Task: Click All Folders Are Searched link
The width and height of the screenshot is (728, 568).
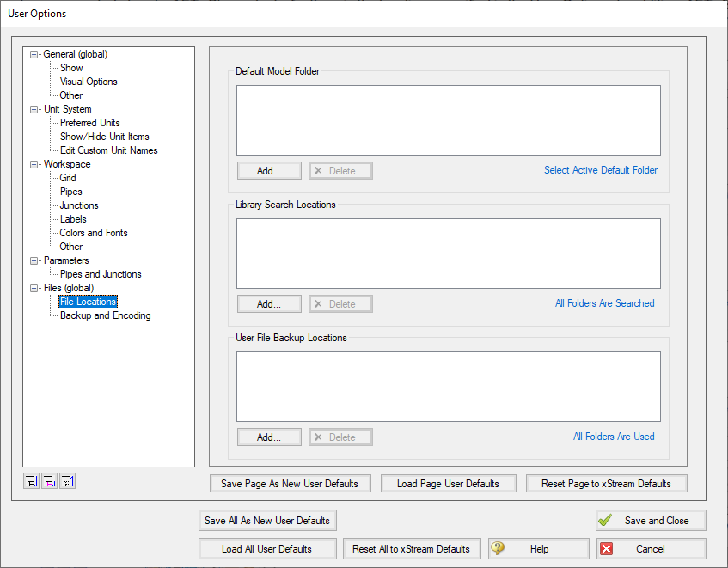Action: (604, 303)
